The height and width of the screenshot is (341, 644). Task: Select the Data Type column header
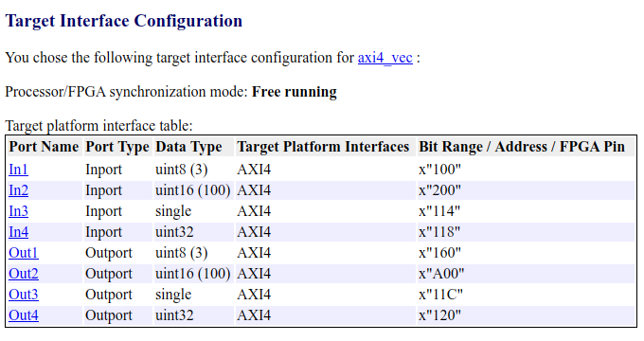[x=188, y=147]
